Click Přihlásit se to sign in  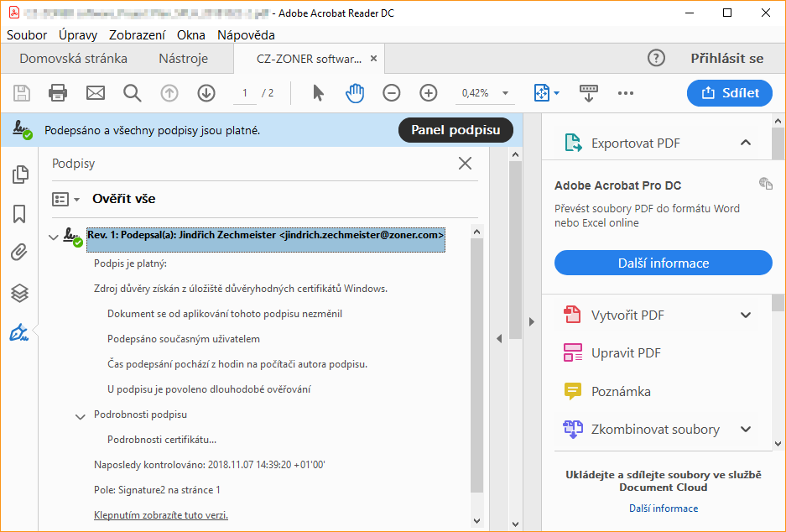tap(726, 59)
